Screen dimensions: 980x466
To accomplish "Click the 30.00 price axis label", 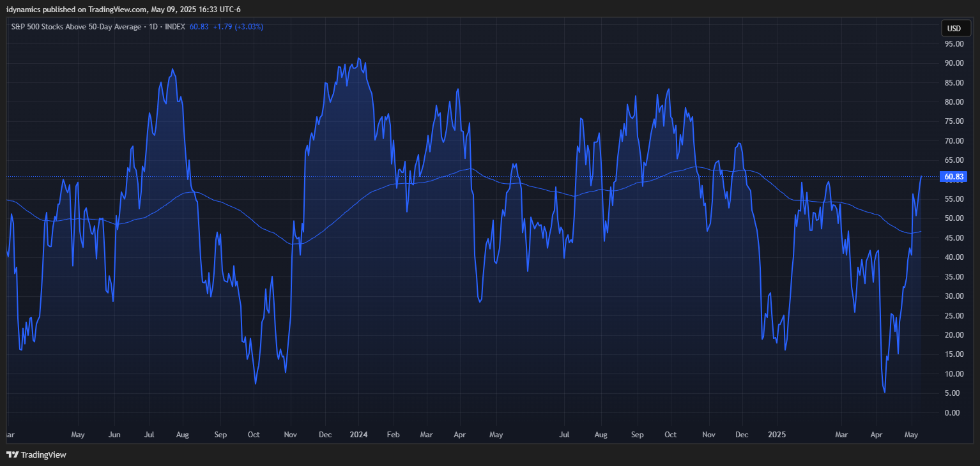I will [x=954, y=296].
